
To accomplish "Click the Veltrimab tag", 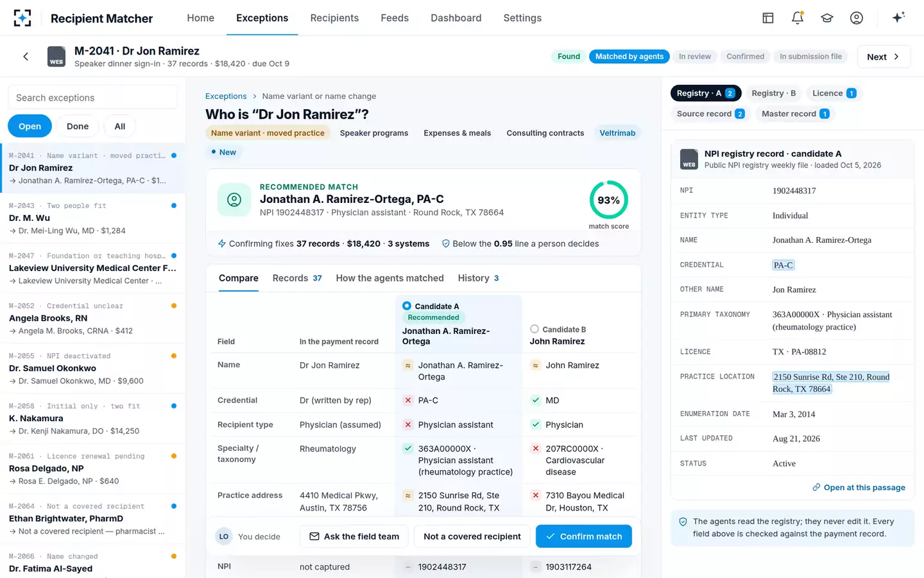I will point(617,133).
